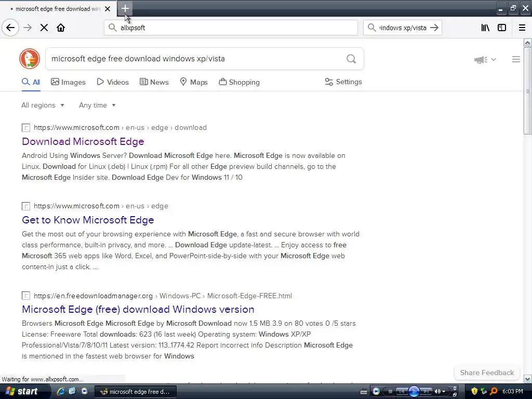The image size is (532, 399).
Task: Click previous track in media player toolbar
Action: coord(402,392)
